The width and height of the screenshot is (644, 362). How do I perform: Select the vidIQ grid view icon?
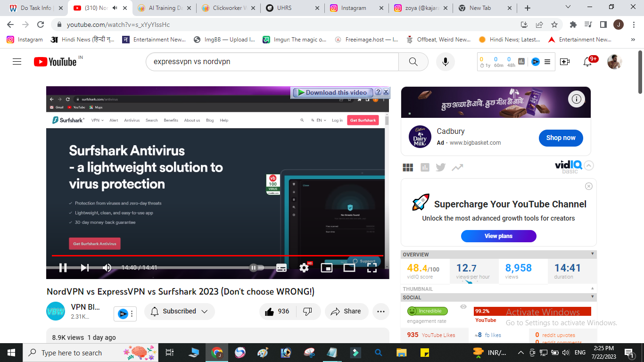click(x=408, y=167)
